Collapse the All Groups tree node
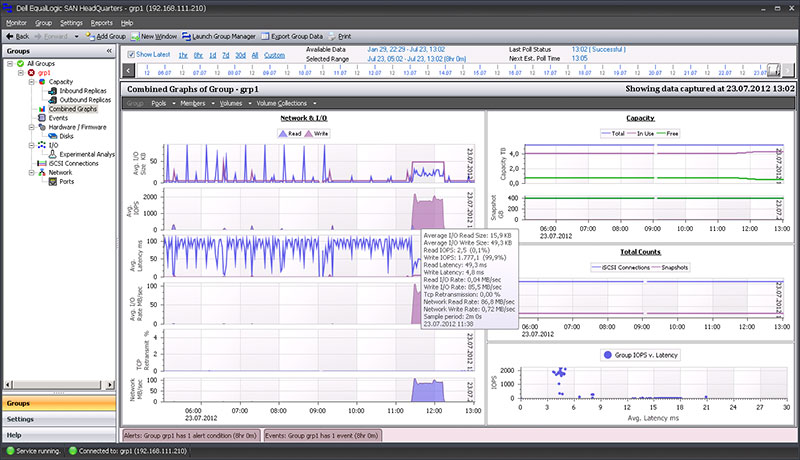Viewport: 800px width, 460px height. pyautogui.click(x=10, y=63)
